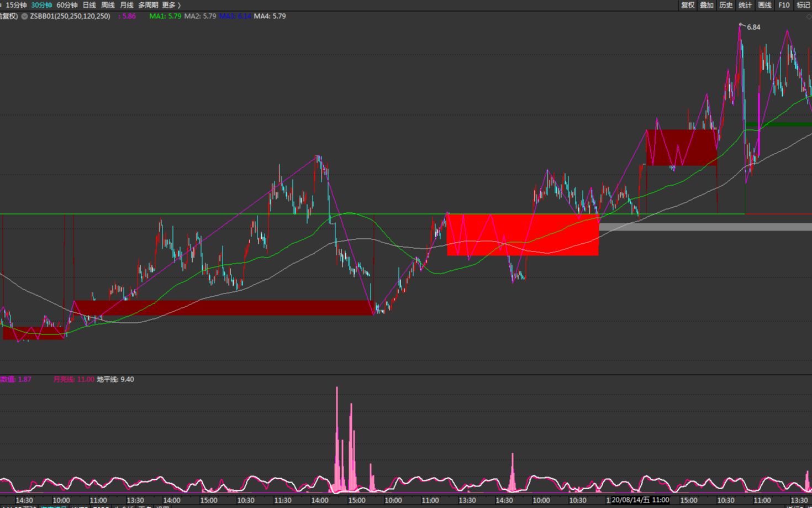Click the 20/08/14/五 11:00 date cursor label
Image resolution: width=812 pixels, height=508 pixels.
click(x=640, y=500)
